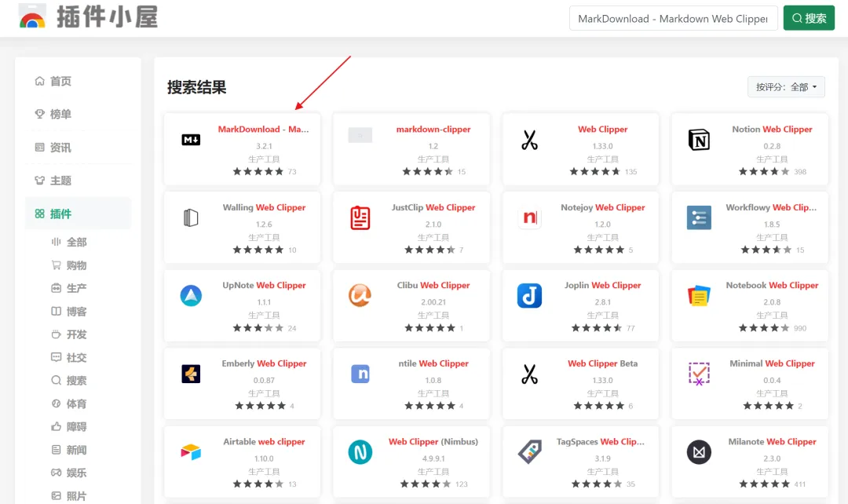The height and width of the screenshot is (504, 848).
Task: Open the Airtable web clipper title link
Action: pos(264,441)
